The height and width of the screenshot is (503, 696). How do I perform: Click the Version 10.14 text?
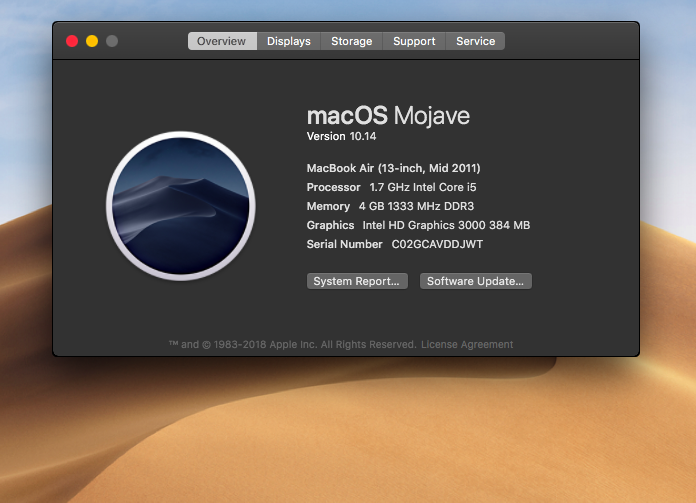tap(341, 136)
